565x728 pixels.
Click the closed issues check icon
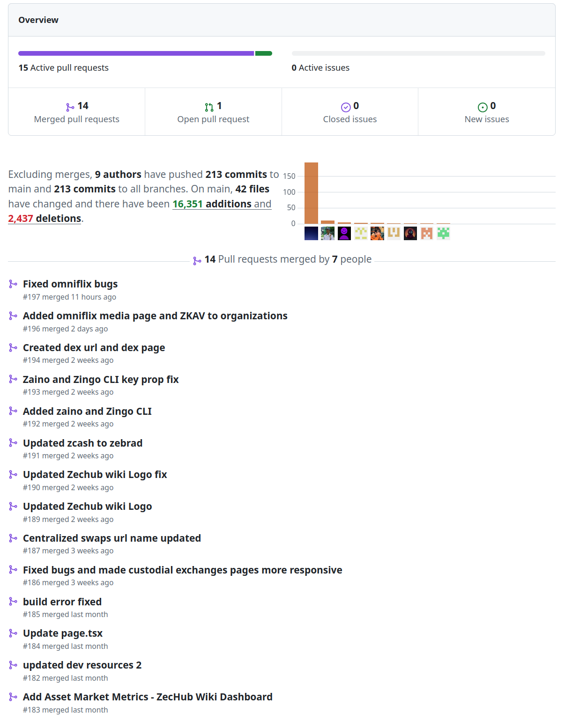346,107
